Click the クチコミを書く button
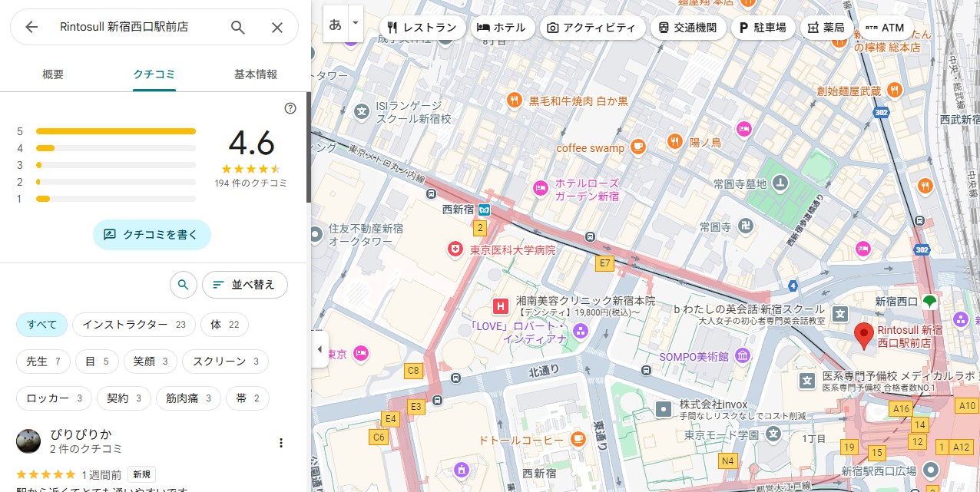980x492 pixels. (151, 235)
